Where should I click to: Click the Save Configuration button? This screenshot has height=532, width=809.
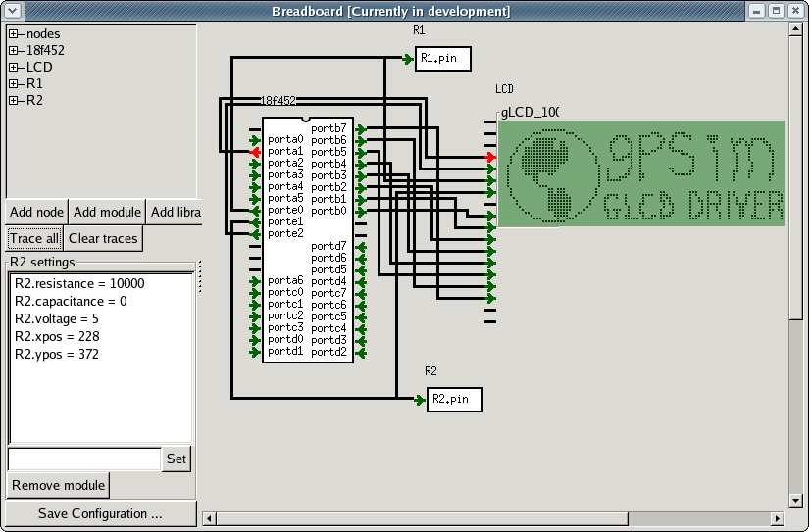tap(100, 513)
